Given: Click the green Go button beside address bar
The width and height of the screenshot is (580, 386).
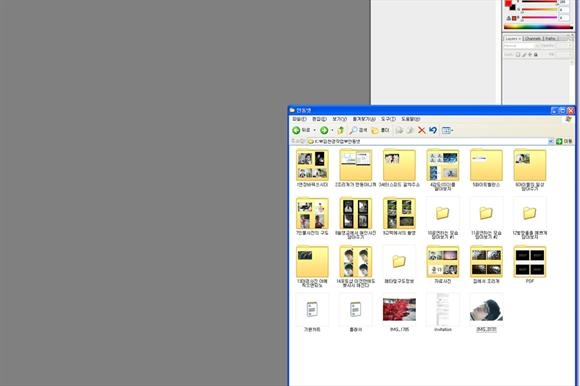Looking at the screenshot, I should 564,141.
